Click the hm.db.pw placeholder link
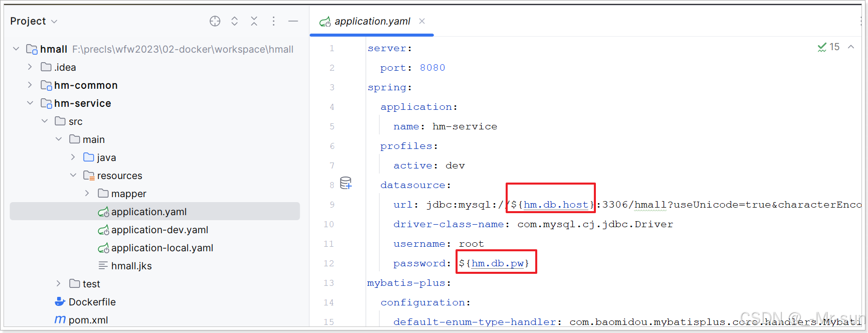 pos(498,263)
